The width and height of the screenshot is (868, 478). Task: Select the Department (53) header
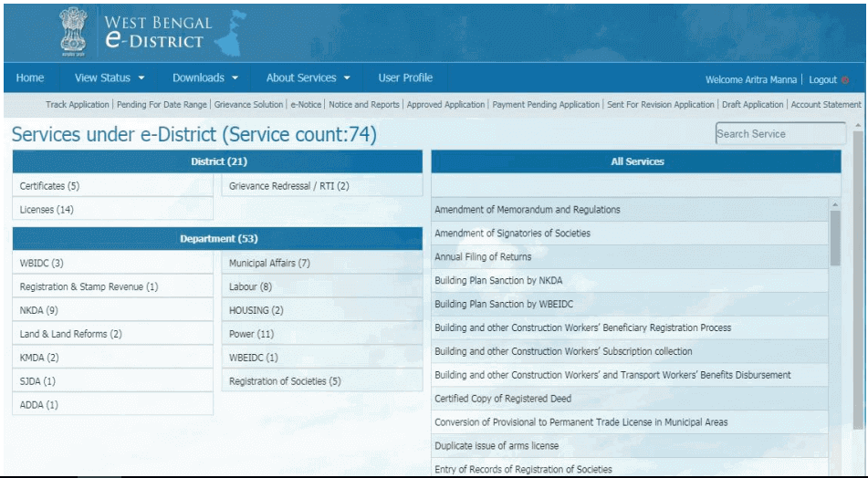[x=217, y=239]
